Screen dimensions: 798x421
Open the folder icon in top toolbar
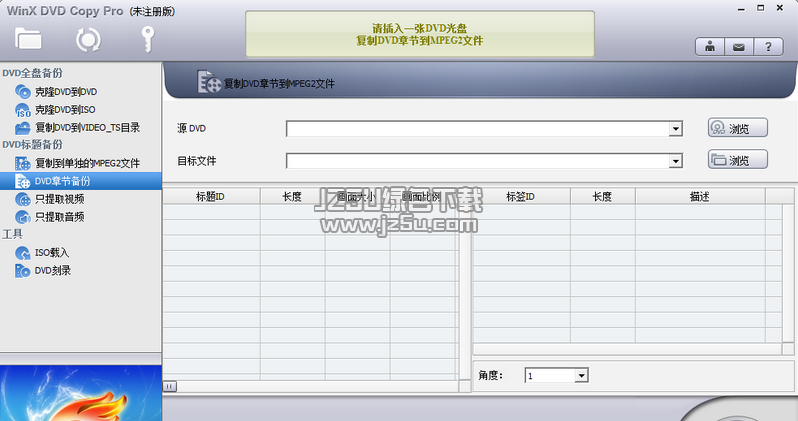click(x=28, y=39)
